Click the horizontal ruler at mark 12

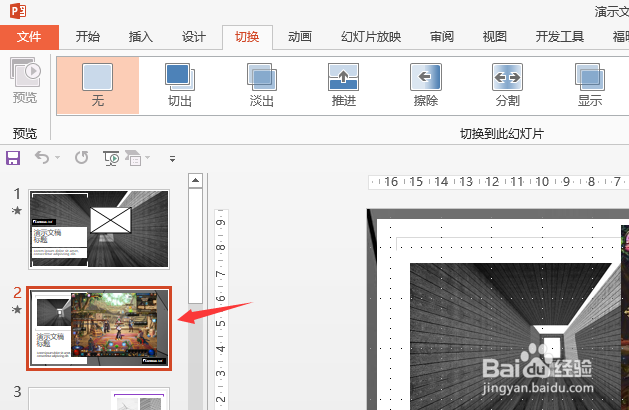(492, 182)
